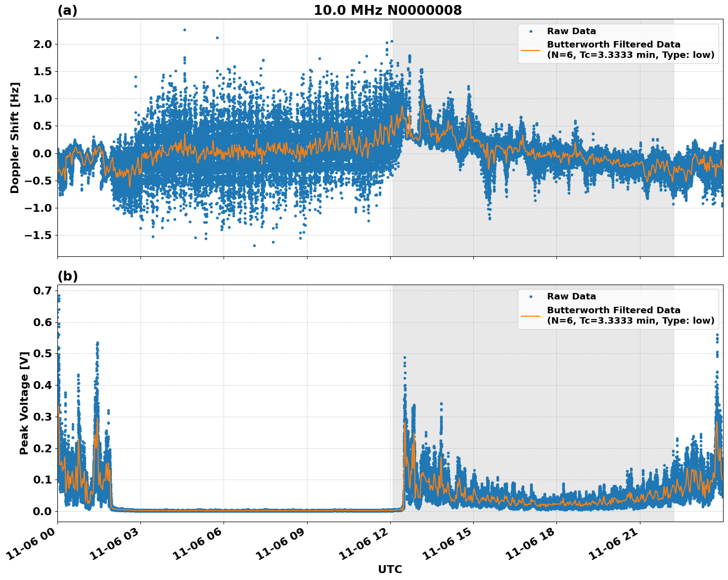Toggle Butterworth Filtered Data in the voltage legend
728x580 pixels.
pyautogui.click(x=613, y=308)
